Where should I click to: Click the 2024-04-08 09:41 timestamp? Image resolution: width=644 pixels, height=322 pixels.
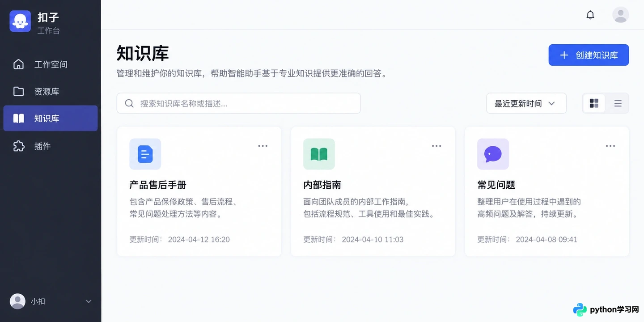pyautogui.click(x=547, y=240)
